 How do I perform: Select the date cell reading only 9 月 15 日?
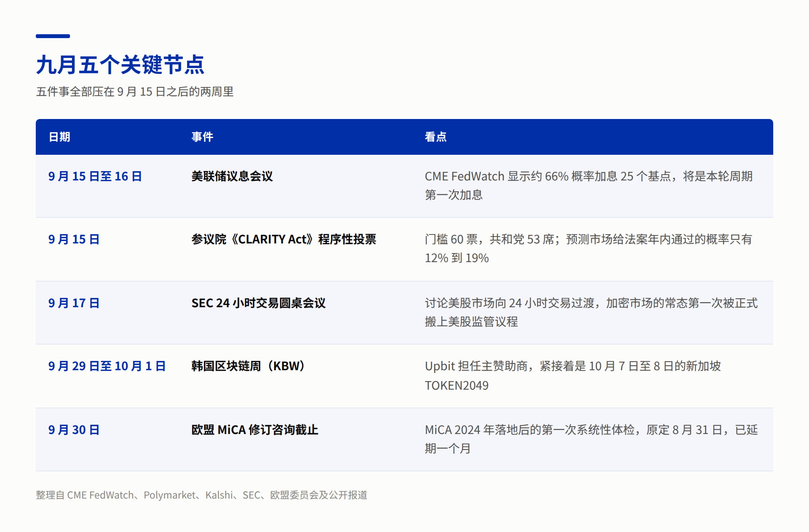pyautogui.click(x=74, y=239)
